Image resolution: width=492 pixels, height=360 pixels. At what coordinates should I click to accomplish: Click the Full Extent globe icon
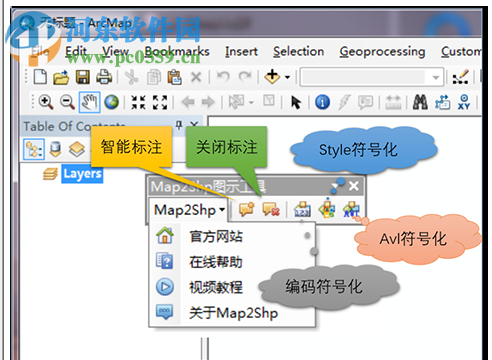click(111, 102)
